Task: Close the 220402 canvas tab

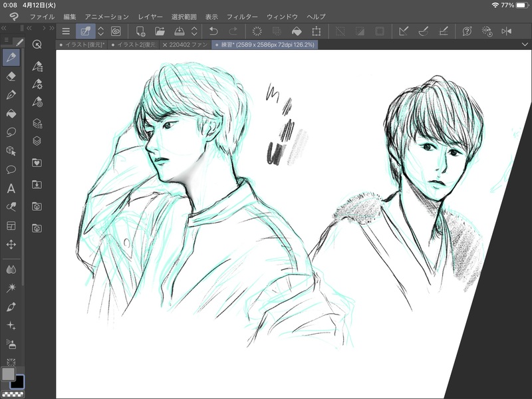Action: click(165, 45)
